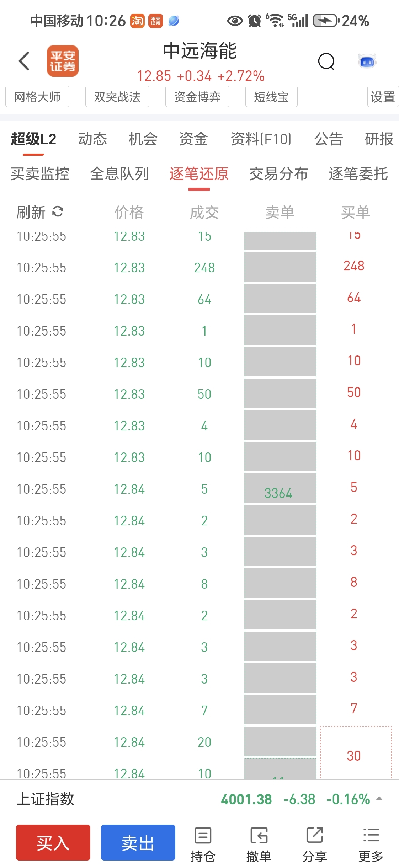Open the 资金 tab
The image size is (399, 868).
(x=193, y=139)
